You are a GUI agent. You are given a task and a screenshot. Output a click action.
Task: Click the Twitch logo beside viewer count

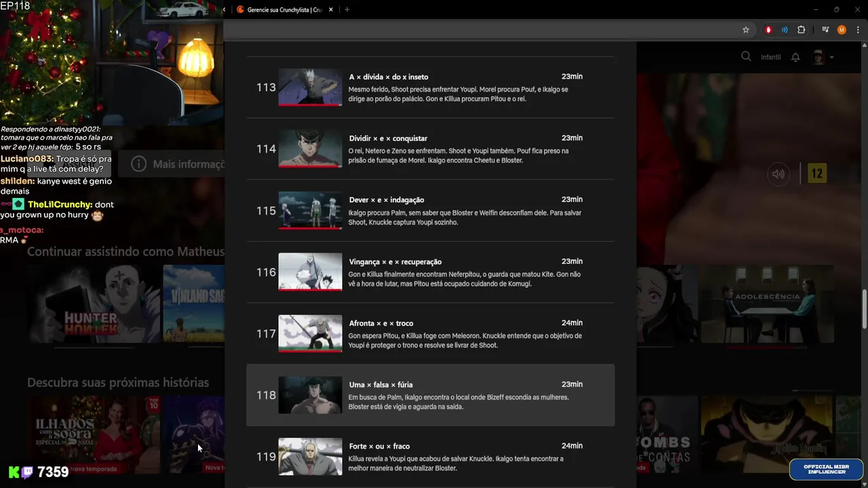pos(28,472)
